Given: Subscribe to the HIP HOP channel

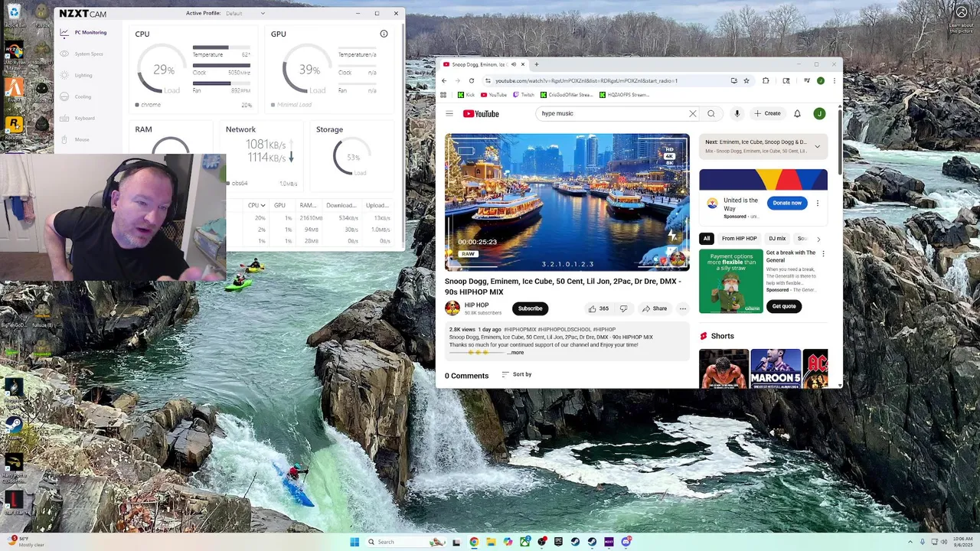Looking at the screenshot, I should (530, 308).
